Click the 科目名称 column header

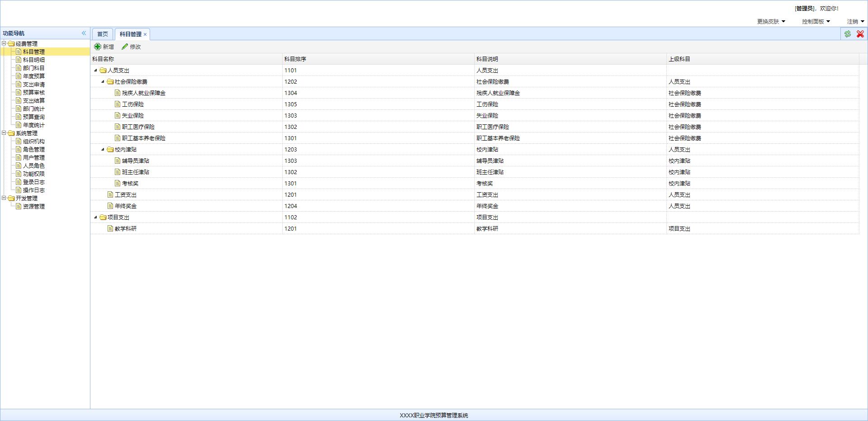pyautogui.click(x=186, y=59)
